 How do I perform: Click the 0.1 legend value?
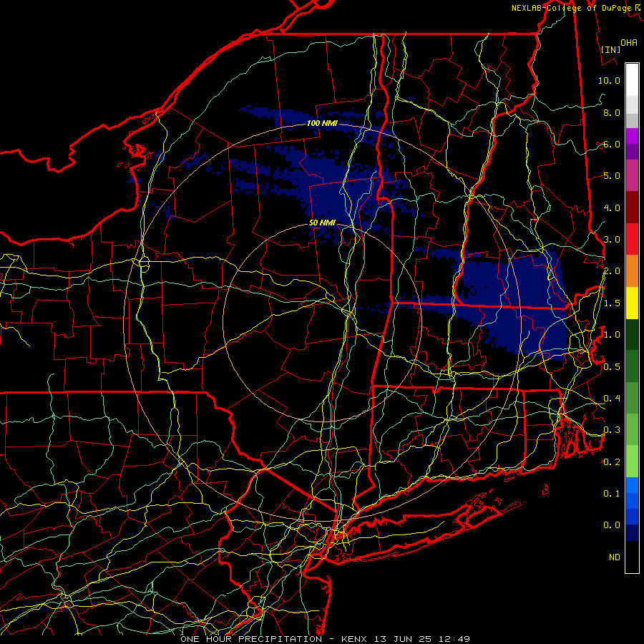612,494
